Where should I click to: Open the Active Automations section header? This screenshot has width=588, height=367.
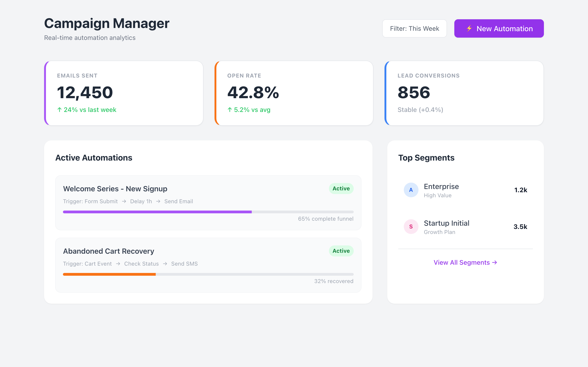click(94, 158)
